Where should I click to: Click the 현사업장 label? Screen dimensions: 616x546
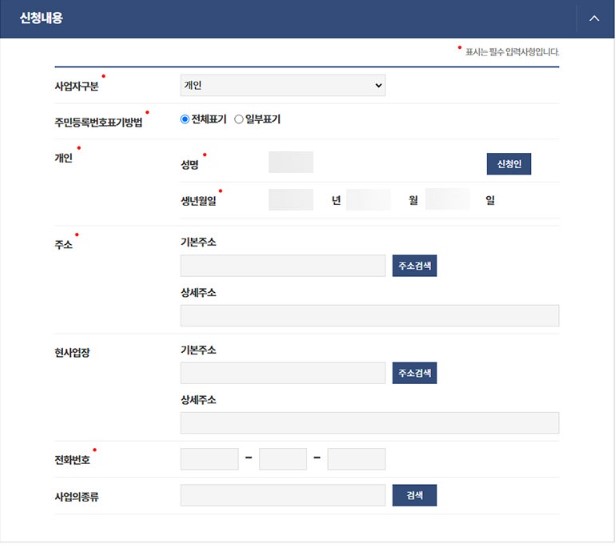tap(72, 352)
